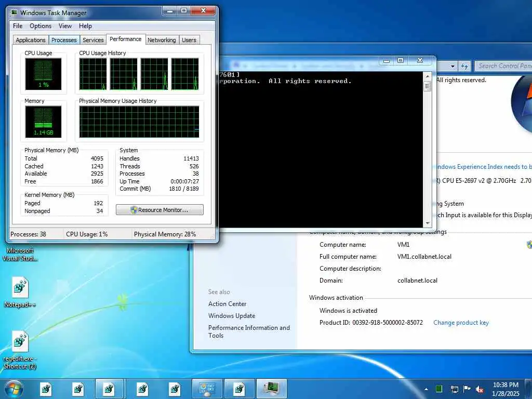Screen dimensions: 532x399
Task: Click status bar text Processes: 38
Action: pos(28,234)
